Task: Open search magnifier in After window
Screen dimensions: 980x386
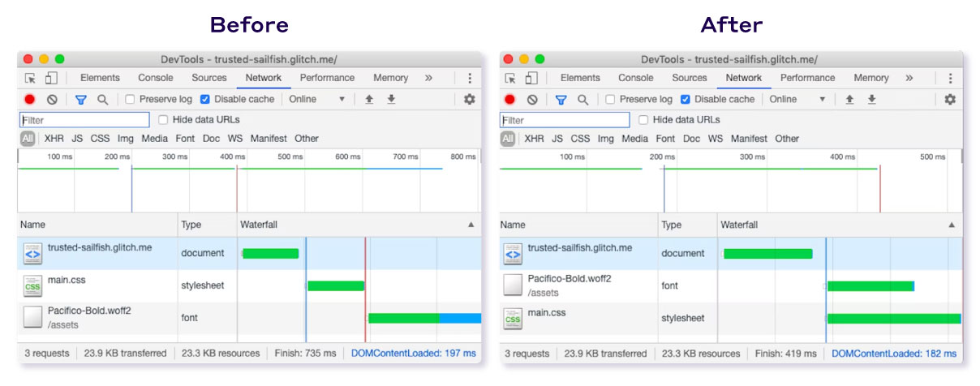Action: coord(582,100)
